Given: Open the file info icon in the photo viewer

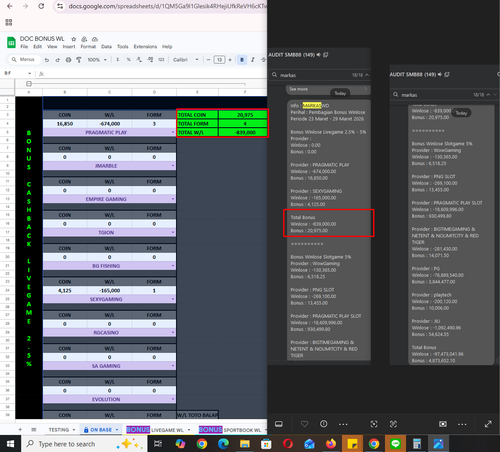Looking at the screenshot, I should pyautogui.click(x=323, y=424).
